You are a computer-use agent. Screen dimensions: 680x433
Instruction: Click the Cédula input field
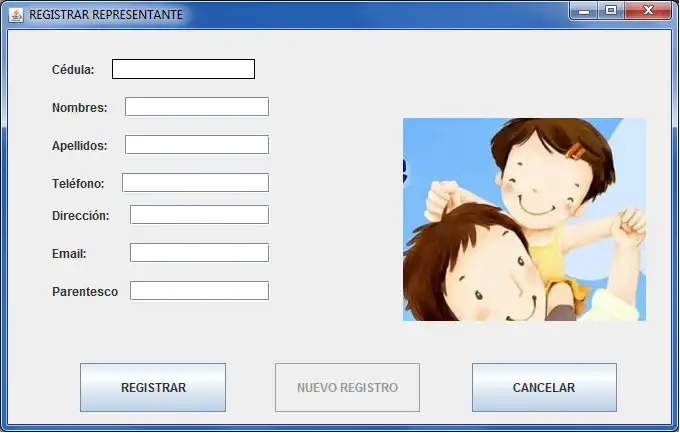pyautogui.click(x=183, y=69)
